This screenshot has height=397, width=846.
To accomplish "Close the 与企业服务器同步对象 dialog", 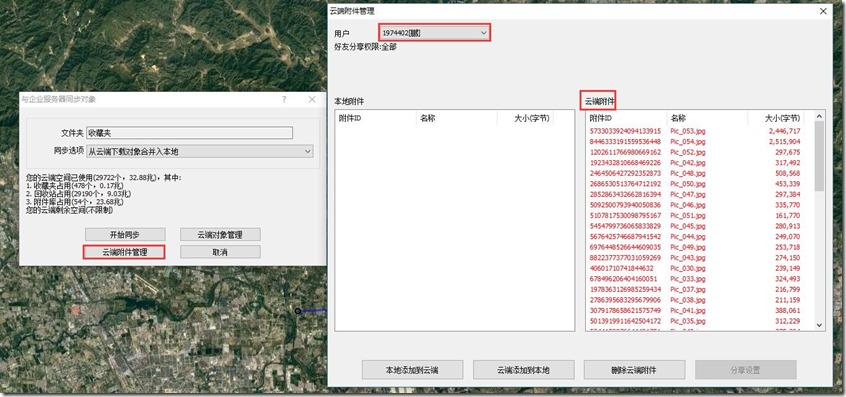I will (312, 99).
